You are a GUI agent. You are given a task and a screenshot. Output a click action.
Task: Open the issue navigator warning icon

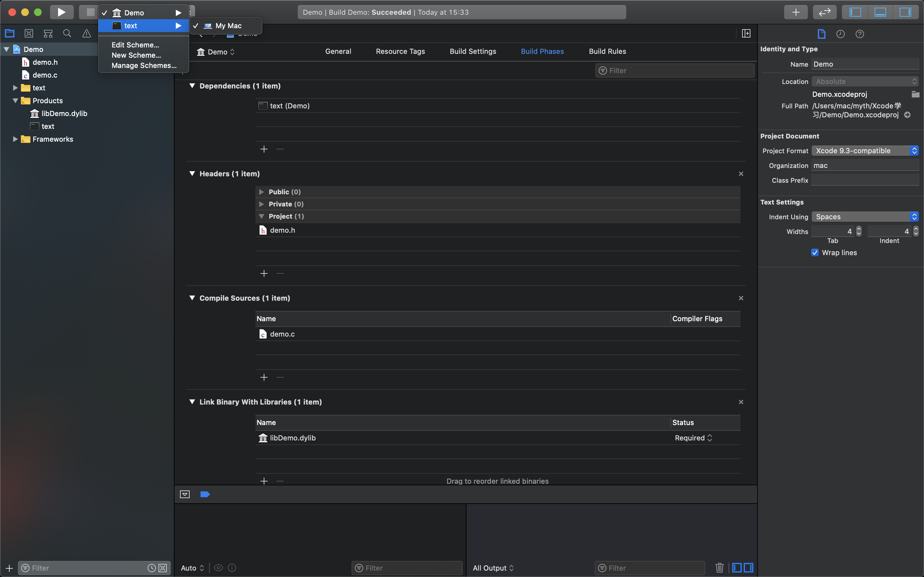coord(87,34)
